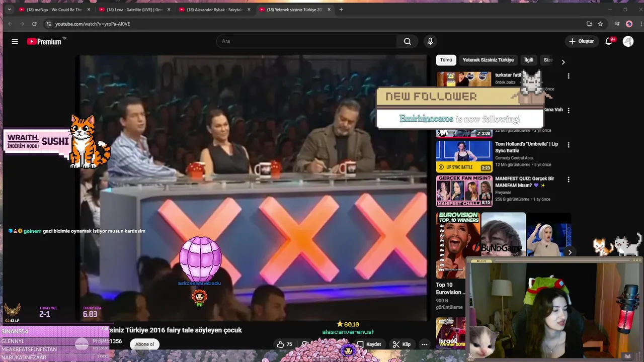This screenshot has height=362, width=644.
Task: Open the YouTube hamburger guide menu
Action: pyautogui.click(x=15, y=41)
